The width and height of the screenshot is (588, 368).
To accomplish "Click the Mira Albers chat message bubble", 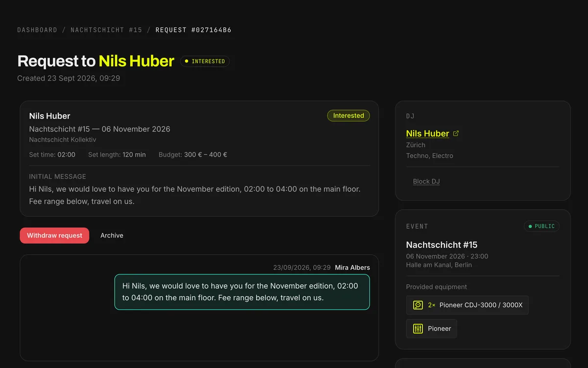I will [242, 292].
